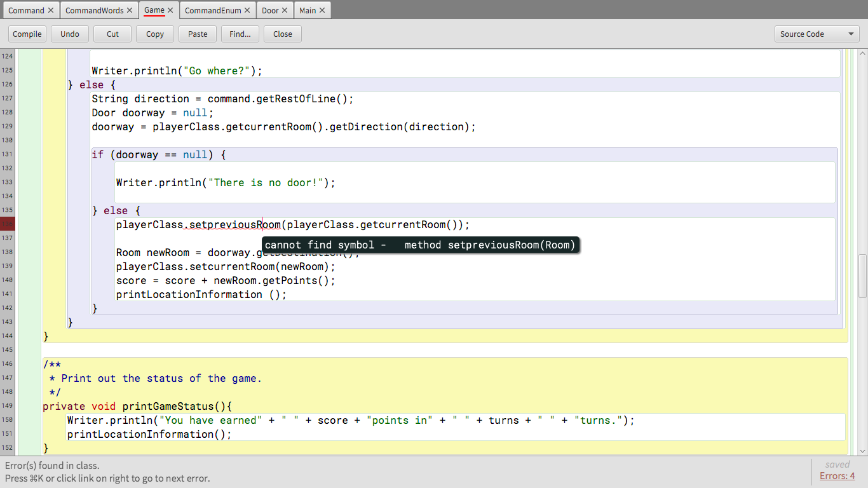Screen dimensions: 868x488
Task: Close the Main tab
Action: click(322, 10)
